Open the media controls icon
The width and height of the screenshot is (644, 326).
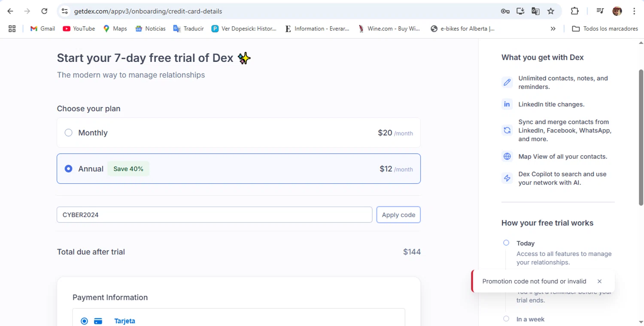coord(600,11)
